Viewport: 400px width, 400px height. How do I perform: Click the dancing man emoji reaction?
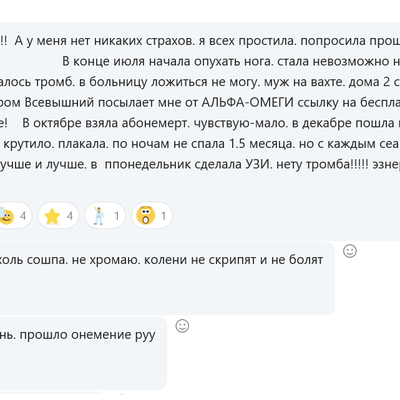99,216
